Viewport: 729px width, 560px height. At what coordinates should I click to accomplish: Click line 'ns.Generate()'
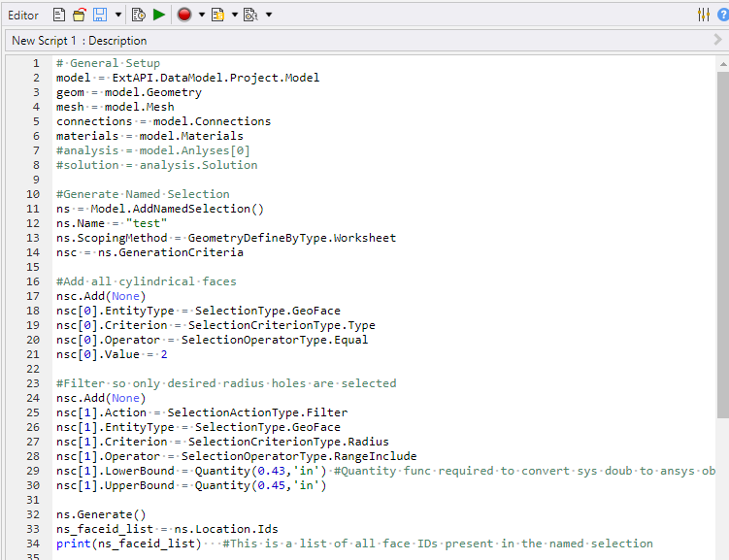(x=101, y=514)
